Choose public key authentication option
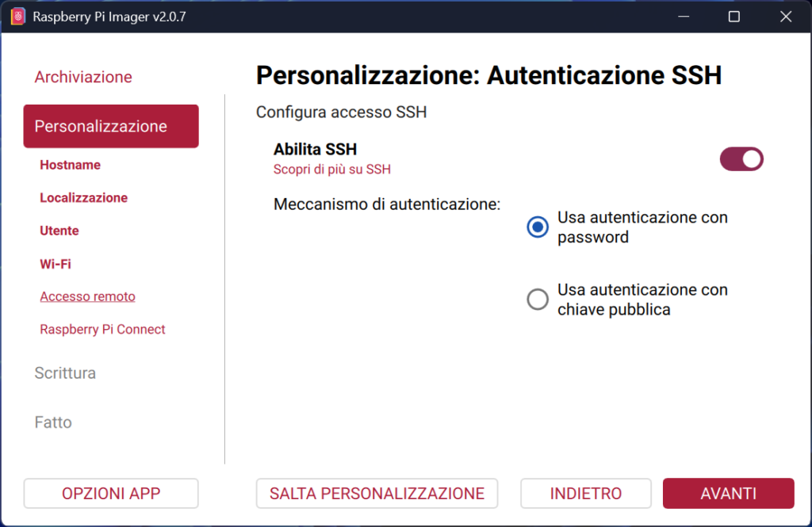 point(537,299)
